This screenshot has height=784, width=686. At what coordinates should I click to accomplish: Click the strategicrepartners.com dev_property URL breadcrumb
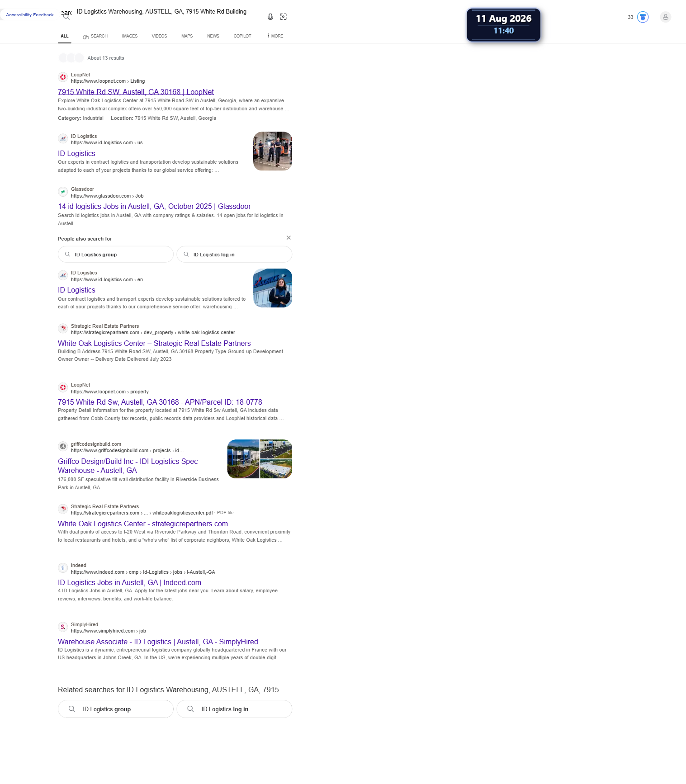click(153, 333)
